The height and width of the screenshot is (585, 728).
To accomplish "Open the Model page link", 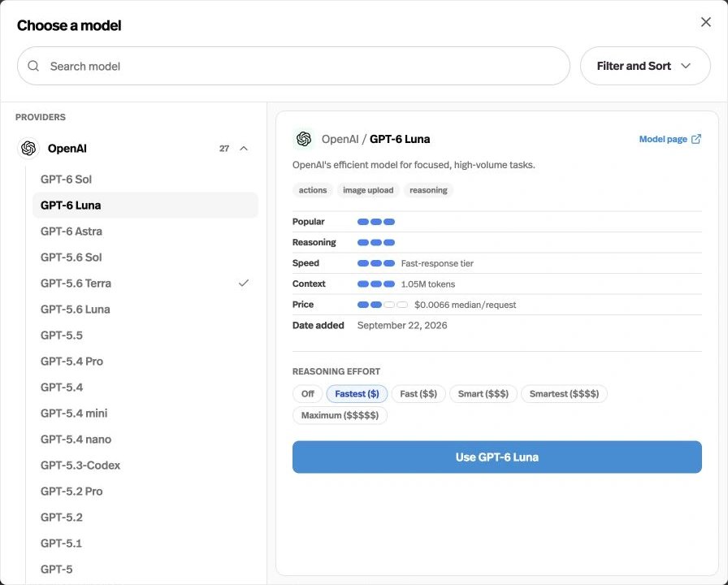I will 670,139.
